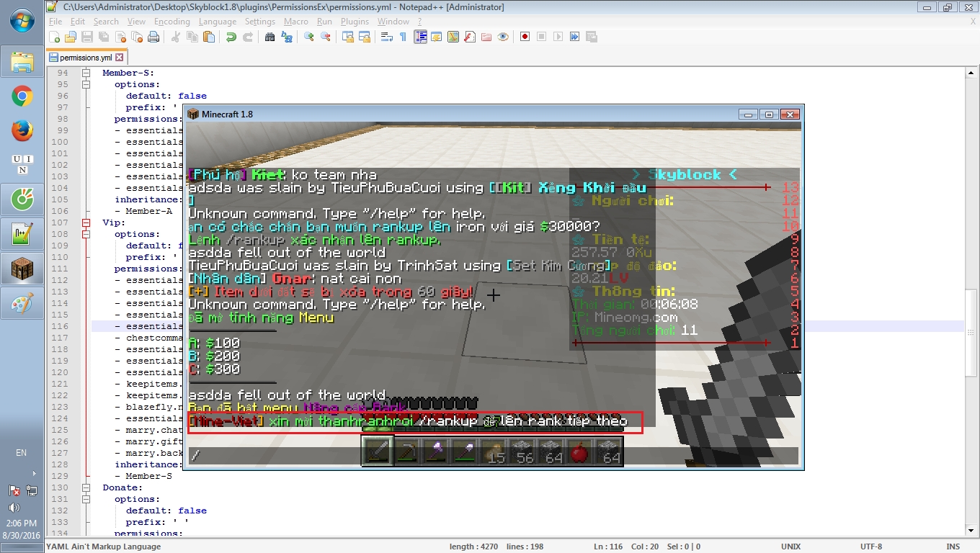Open the volume control in system tray
This screenshot has height=553, width=980.
(14, 508)
